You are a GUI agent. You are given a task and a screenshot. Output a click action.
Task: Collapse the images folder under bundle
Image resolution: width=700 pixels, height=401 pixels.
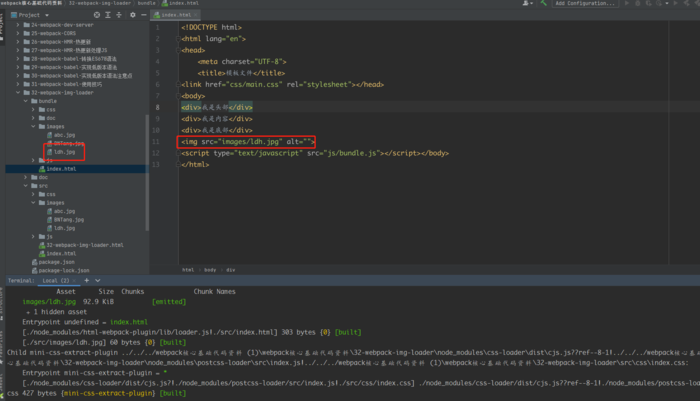point(33,127)
